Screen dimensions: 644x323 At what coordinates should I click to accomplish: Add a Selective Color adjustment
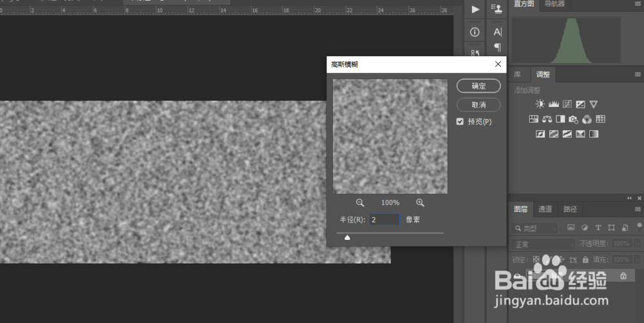(x=580, y=133)
